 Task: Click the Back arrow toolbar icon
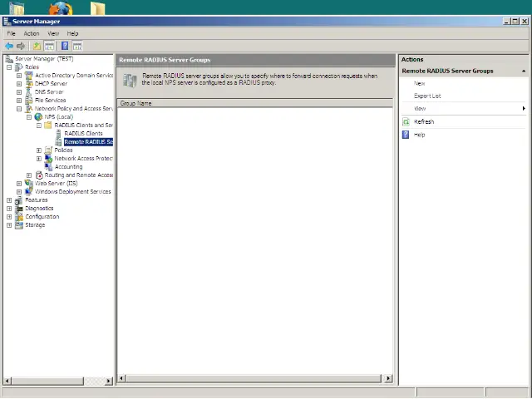click(9, 46)
